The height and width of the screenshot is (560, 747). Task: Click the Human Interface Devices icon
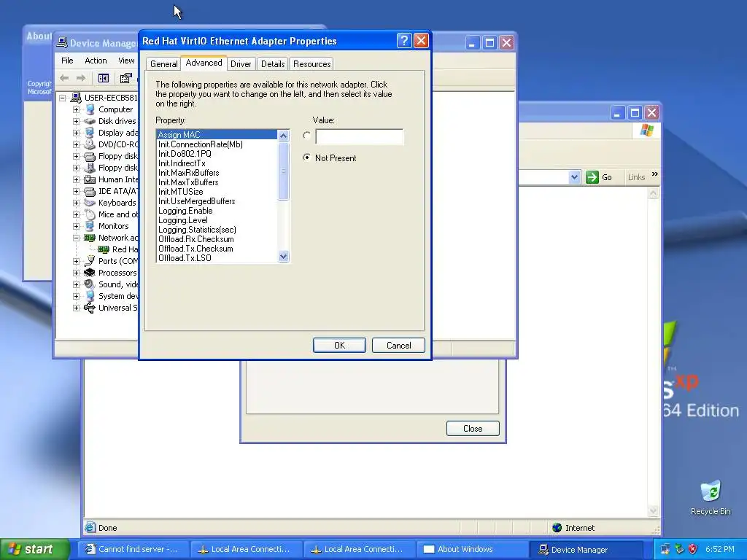click(x=90, y=179)
